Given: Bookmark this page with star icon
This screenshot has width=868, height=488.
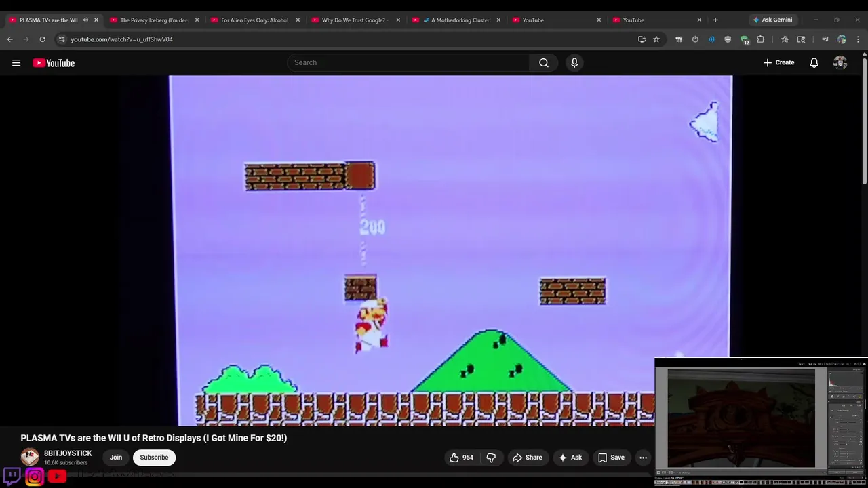Looking at the screenshot, I should point(656,39).
